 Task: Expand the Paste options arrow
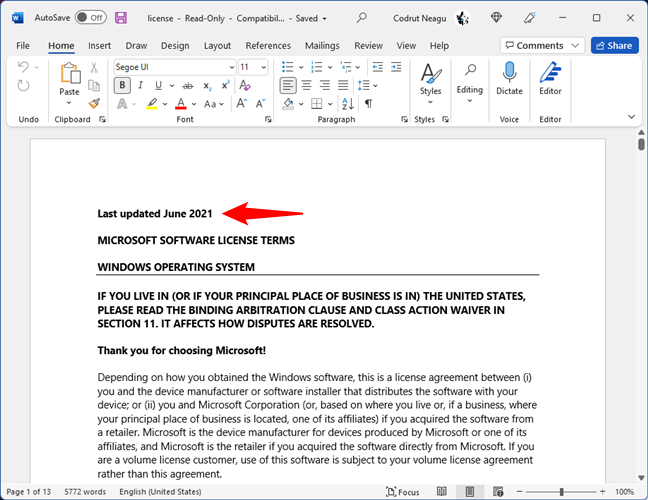[x=69, y=103]
